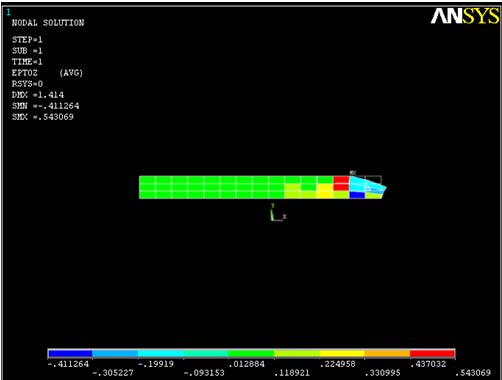Click the orange legend color band
This screenshot has width=502, height=380.
pyautogui.click(x=387, y=353)
